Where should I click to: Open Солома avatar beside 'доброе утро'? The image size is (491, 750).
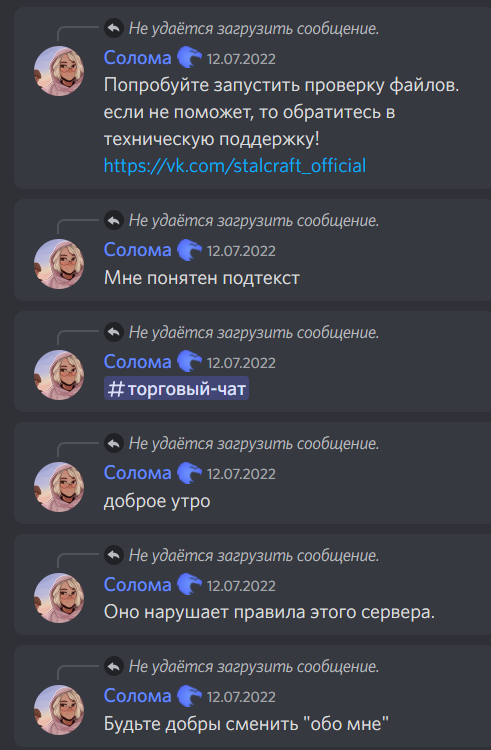(x=59, y=486)
